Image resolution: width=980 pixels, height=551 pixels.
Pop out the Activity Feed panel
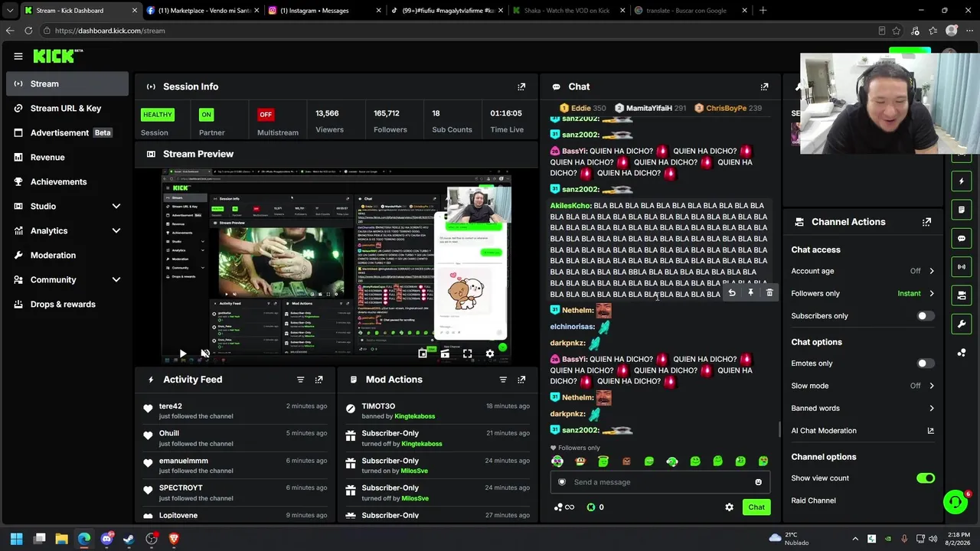(318, 380)
